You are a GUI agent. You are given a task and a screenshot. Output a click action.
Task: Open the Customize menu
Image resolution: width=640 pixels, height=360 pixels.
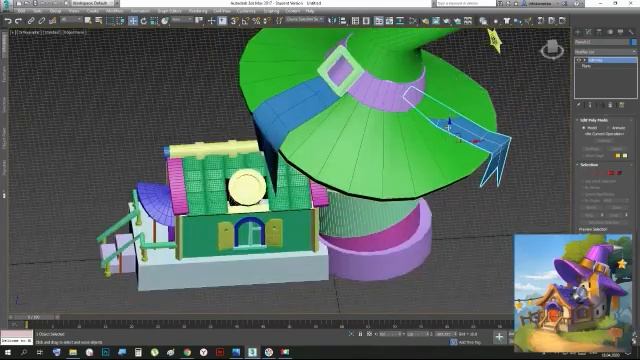point(246,11)
